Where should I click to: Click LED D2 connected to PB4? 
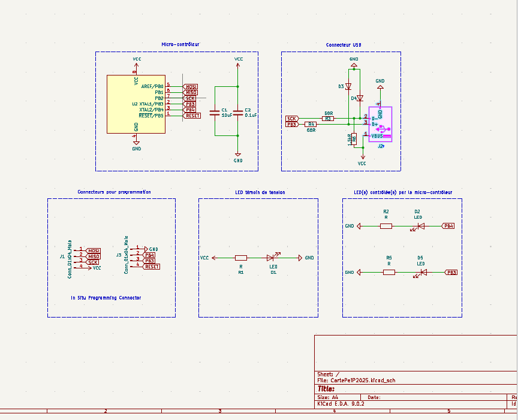421,226
